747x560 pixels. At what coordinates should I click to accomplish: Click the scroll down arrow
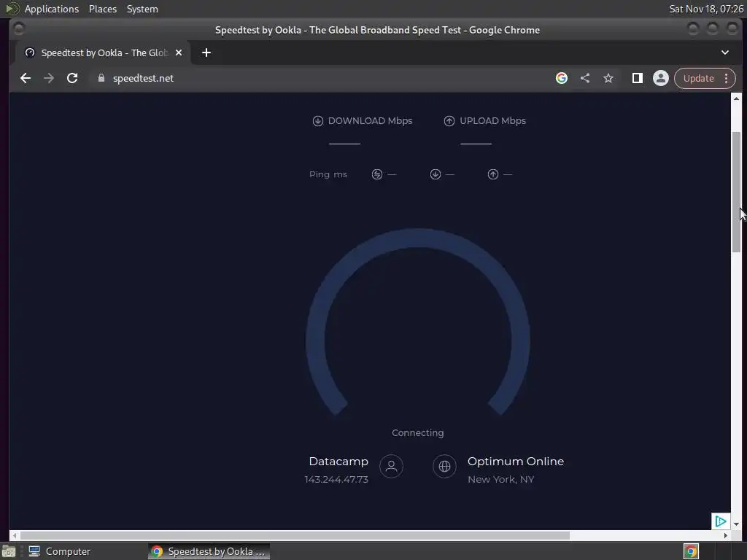737,524
